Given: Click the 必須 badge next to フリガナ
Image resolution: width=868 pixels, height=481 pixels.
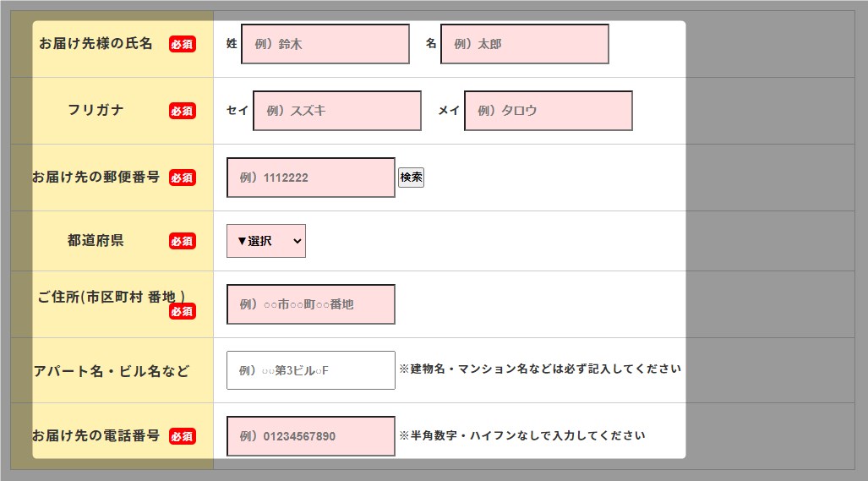Looking at the screenshot, I should click(182, 112).
